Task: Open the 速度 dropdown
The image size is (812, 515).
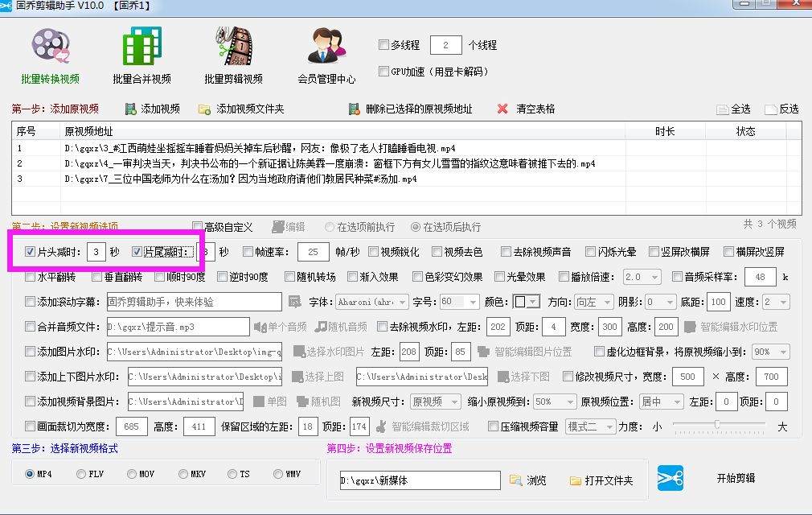Action: (776, 302)
